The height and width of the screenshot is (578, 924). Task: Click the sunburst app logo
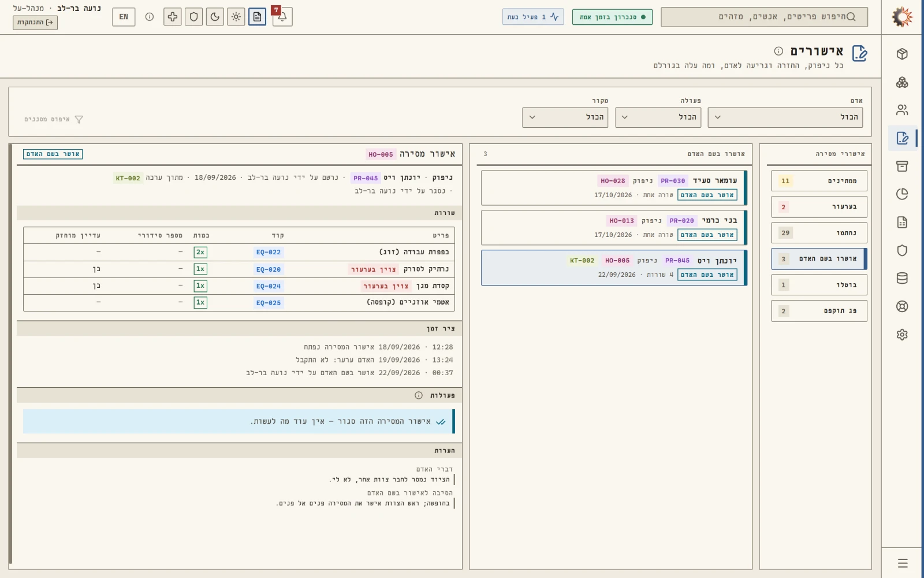pos(902,17)
